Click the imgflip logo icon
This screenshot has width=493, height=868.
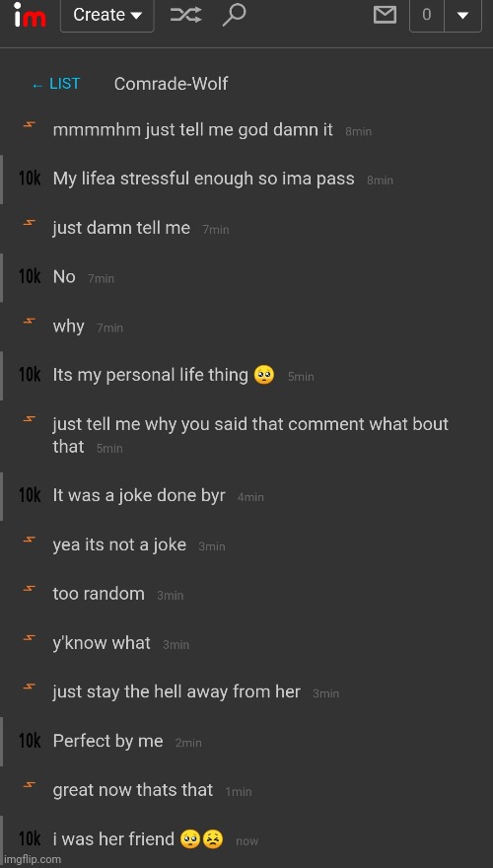tap(30, 16)
